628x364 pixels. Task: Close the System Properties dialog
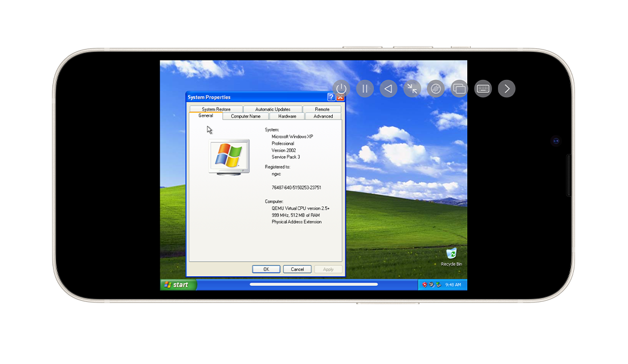[340, 97]
